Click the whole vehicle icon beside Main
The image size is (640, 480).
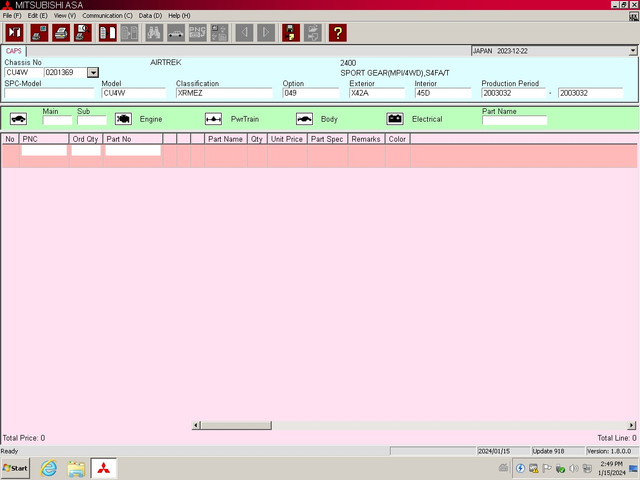18,119
